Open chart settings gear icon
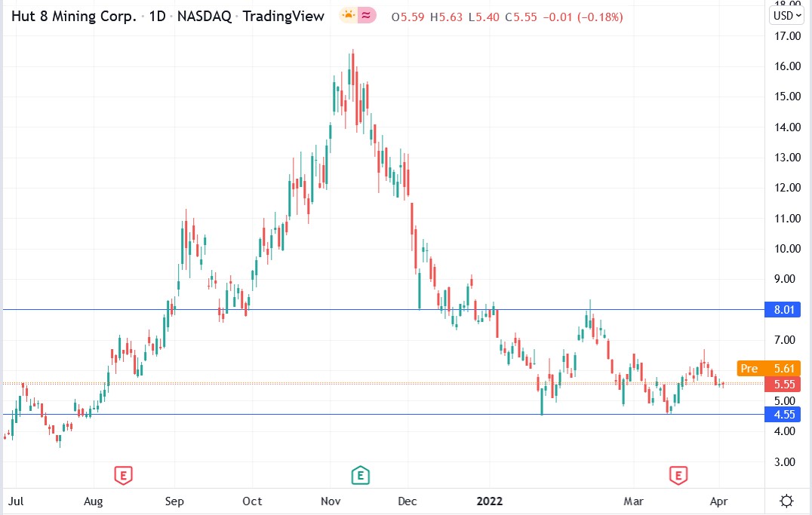 pos(786,501)
